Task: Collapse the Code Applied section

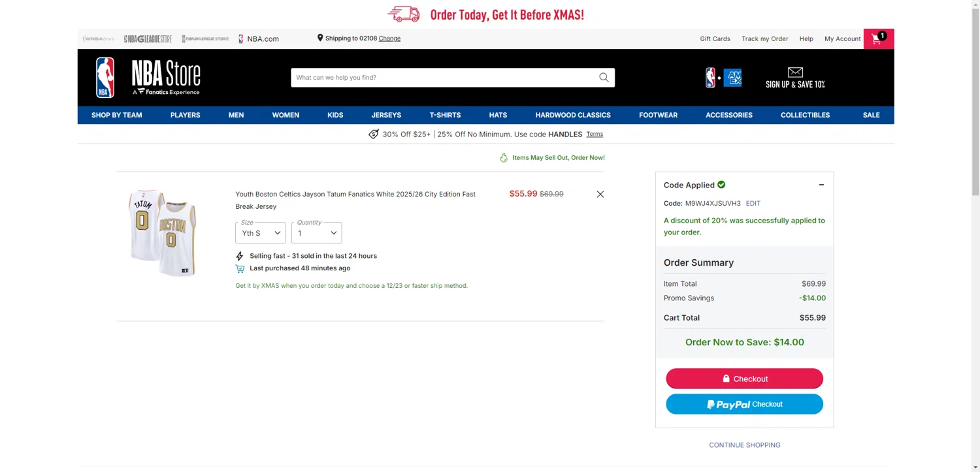Action: coord(821,185)
